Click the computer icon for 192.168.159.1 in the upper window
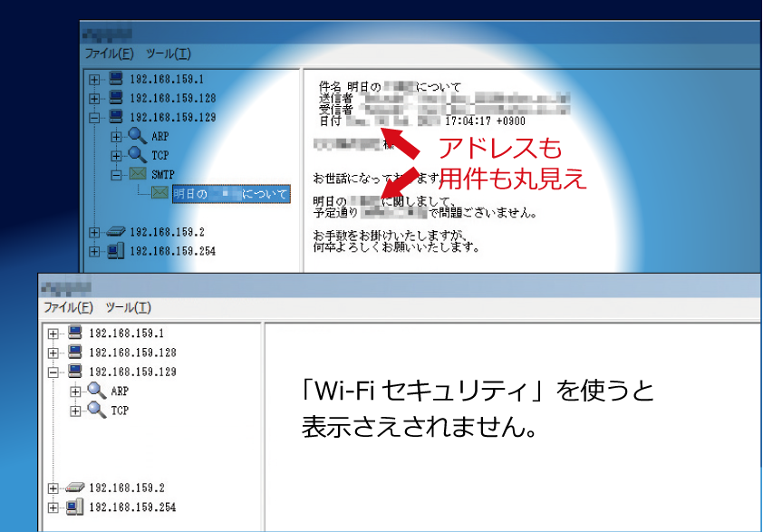 [x=115, y=78]
